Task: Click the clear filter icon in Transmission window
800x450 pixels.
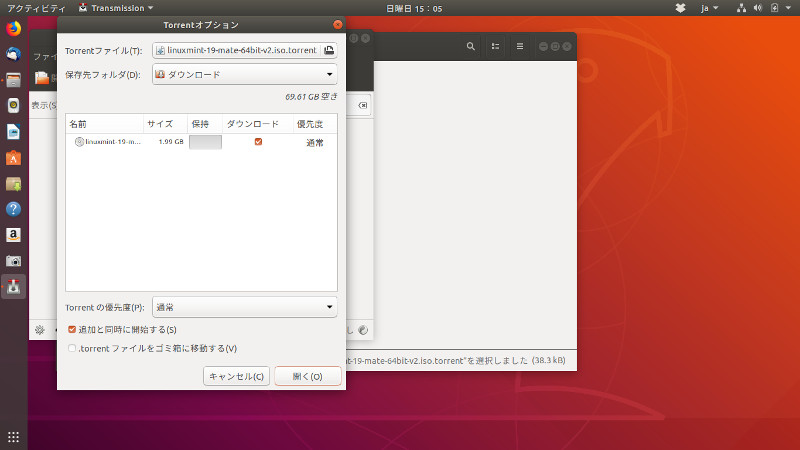Action: pyautogui.click(x=363, y=105)
